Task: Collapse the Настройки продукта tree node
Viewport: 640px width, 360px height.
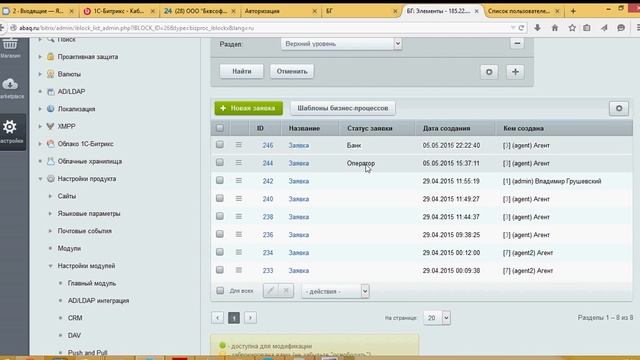Action: pyautogui.click(x=40, y=179)
